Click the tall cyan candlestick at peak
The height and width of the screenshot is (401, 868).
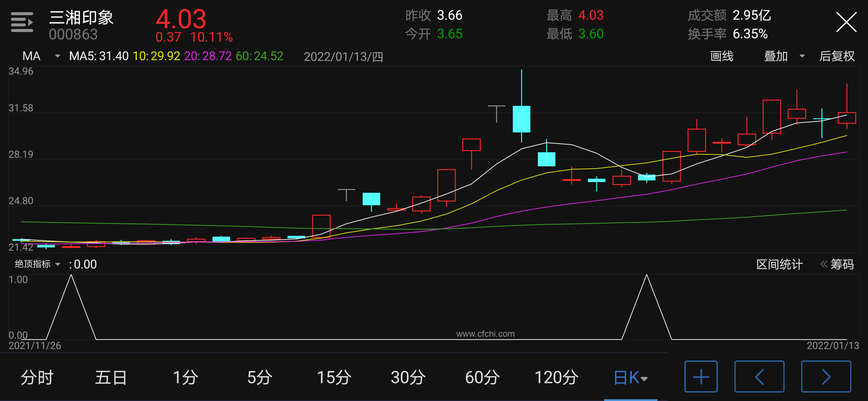pos(521,119)
